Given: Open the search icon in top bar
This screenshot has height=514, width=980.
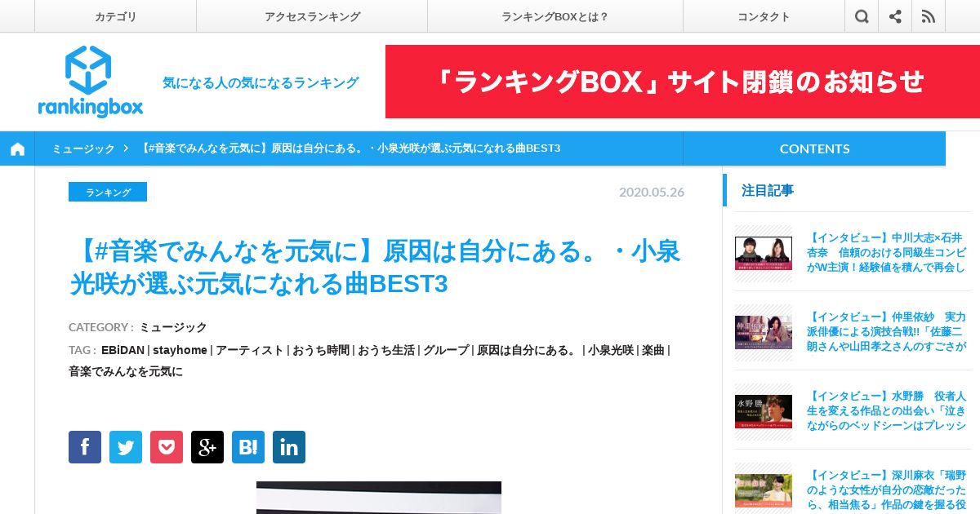Looking at the screenshot, I should [x=862, y=16].
